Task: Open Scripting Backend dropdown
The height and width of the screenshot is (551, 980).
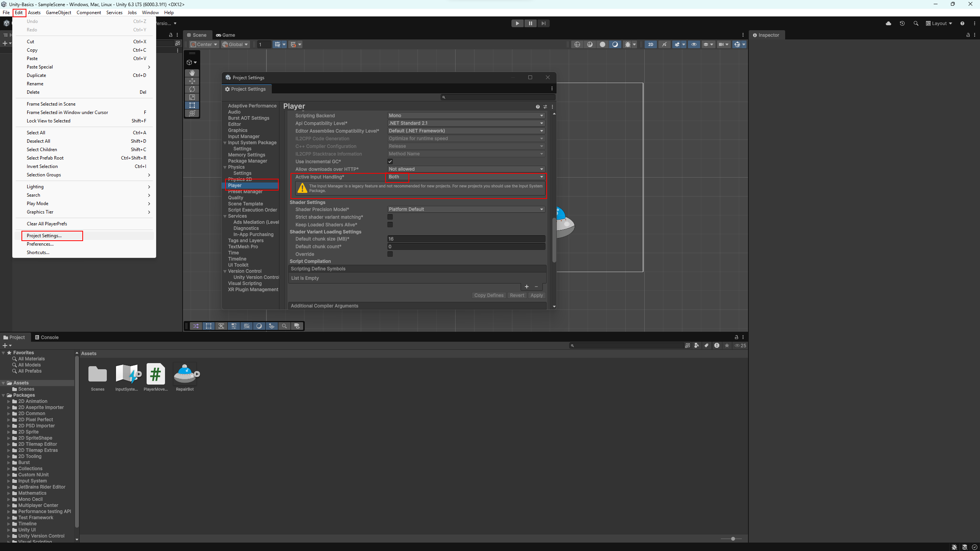Action: 465,116
